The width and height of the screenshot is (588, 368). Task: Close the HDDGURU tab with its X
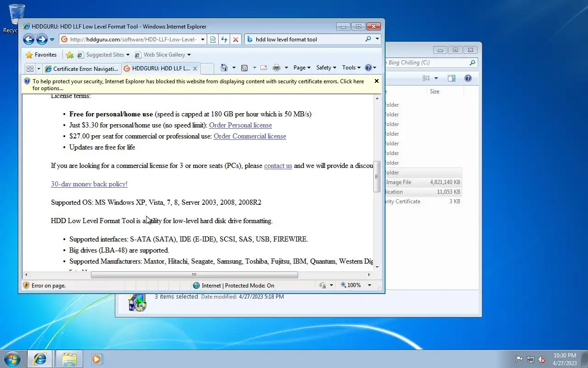[x=195, y=69]
